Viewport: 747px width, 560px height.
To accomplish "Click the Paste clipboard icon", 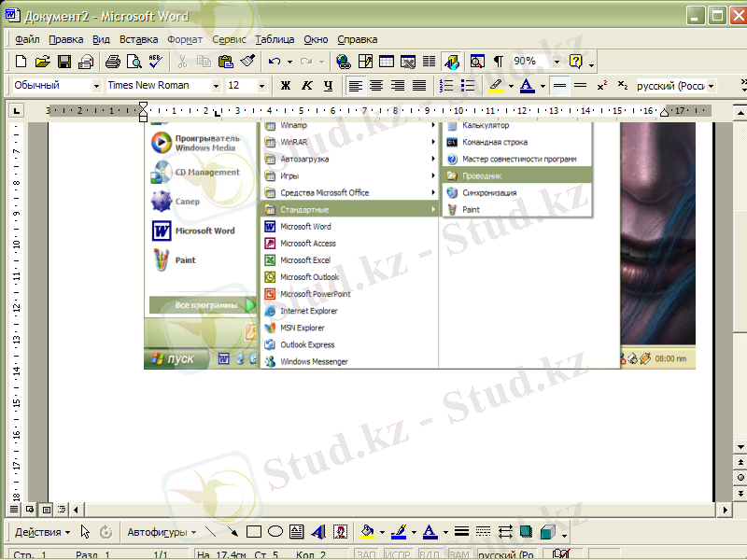I will coord(225,62).
